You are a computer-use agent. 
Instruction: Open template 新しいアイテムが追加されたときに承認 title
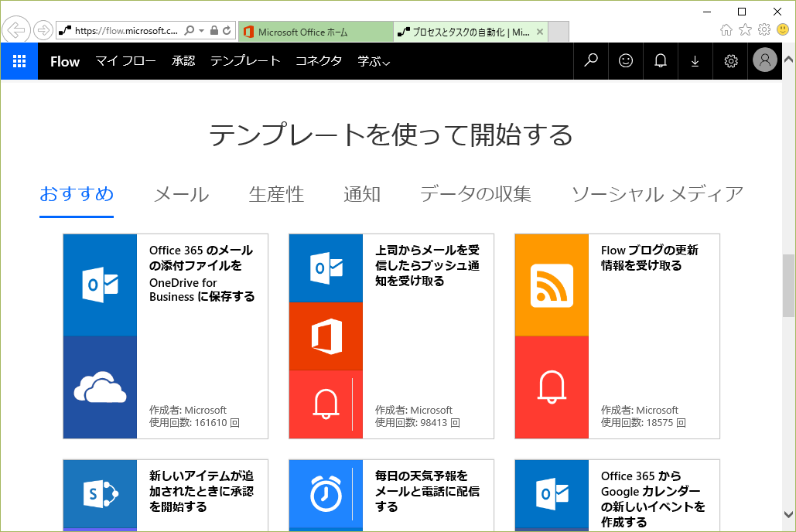coord(202,491)
